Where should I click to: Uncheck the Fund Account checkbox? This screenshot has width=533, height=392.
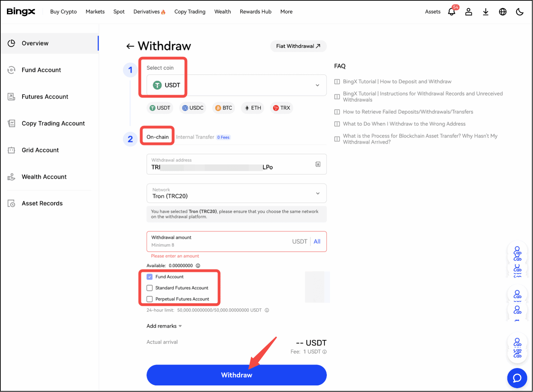pos(150,277)
